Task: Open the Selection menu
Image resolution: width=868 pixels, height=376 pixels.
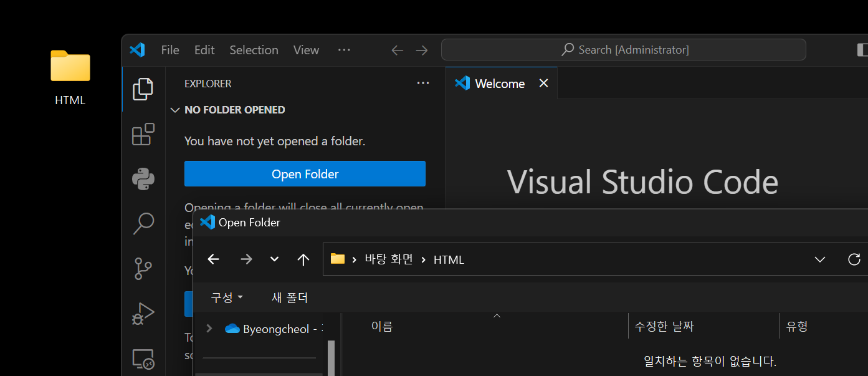Action: [254, 50]
